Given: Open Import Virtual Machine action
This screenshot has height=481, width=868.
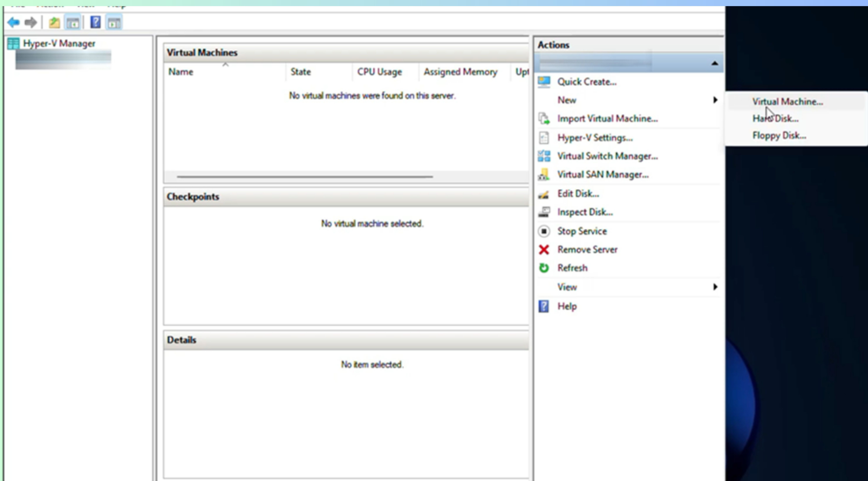Looking at the screenshot, I should 607,118.
